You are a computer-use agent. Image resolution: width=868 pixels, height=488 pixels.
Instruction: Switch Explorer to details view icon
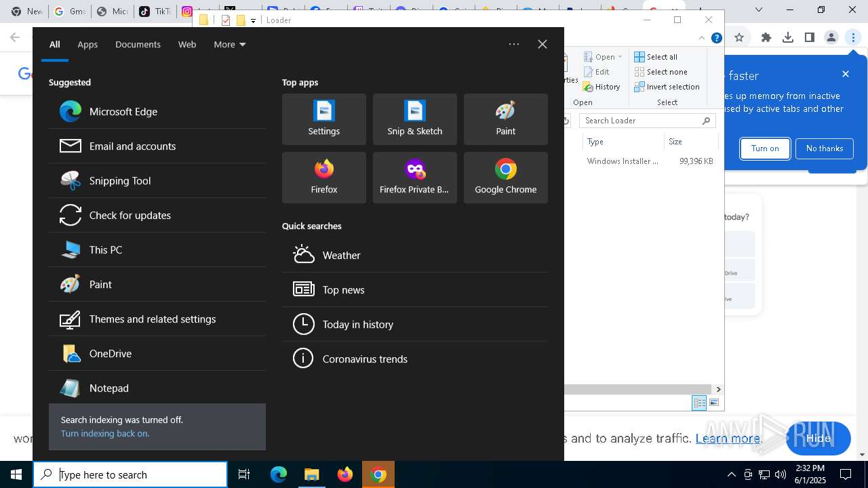699,403
